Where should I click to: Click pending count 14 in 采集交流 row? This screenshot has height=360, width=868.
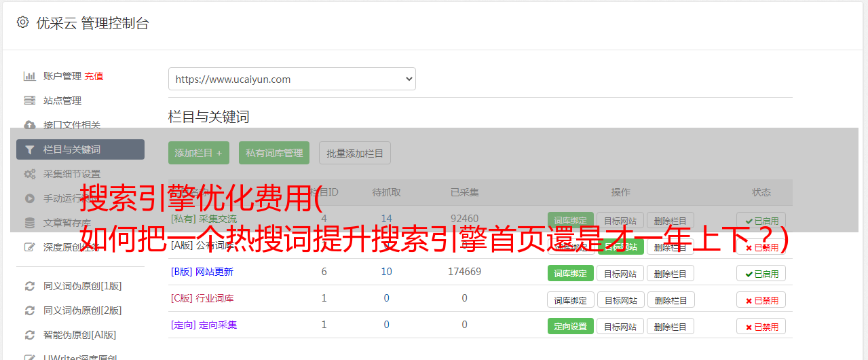coord(387,219)
